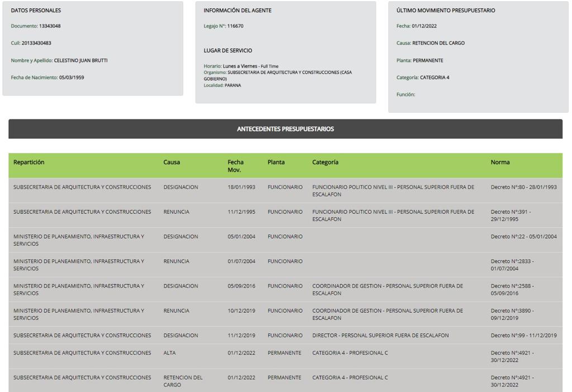This screenshot has height=392, width=572.
Task: Open Decreto N°:22 from 05/01/2004
Action: pos(523,237)
